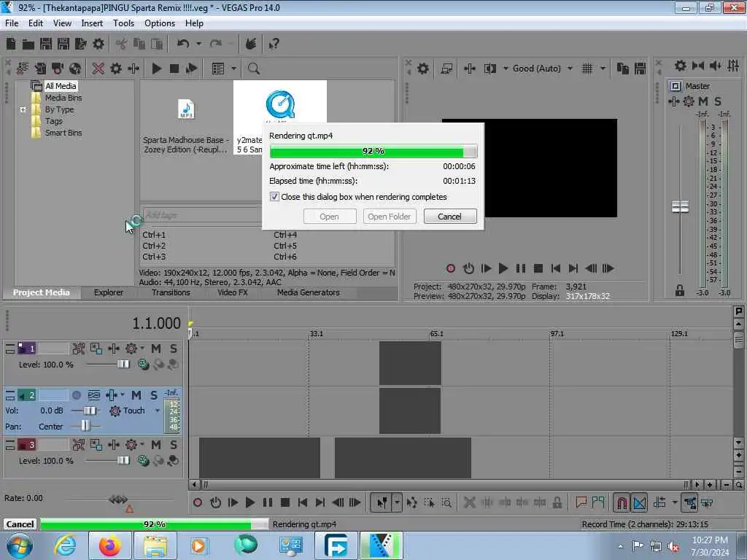Viewport: 747px width, 560px height.
Task: Click pan slider on audio track 2
Action: point(85,426)
